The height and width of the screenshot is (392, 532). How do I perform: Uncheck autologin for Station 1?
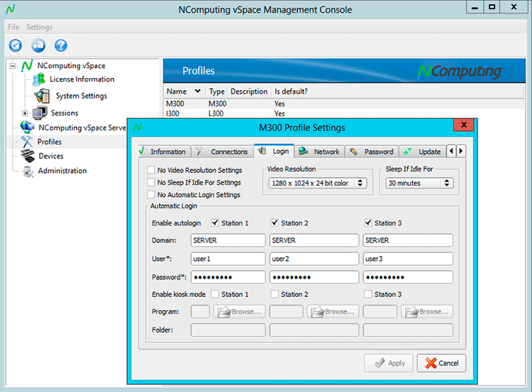[215, 223]
